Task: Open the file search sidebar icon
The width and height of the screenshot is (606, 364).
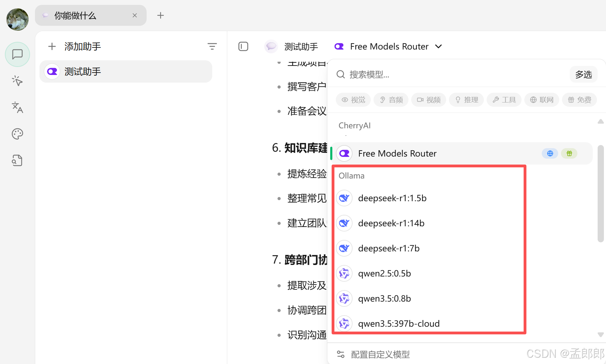Action: tap(17, 160)
